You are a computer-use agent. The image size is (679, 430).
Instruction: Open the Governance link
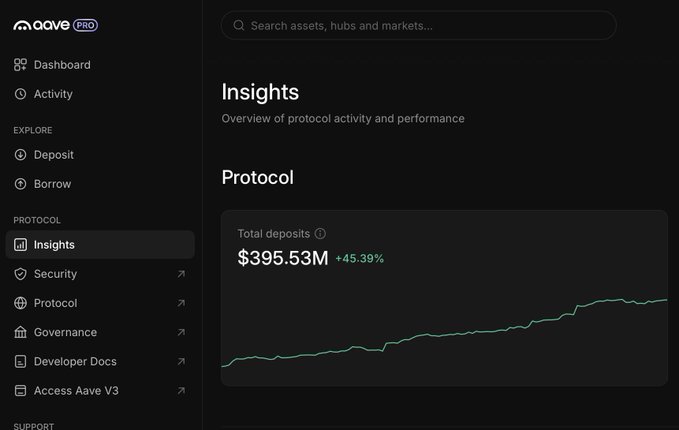pos(100,332)
